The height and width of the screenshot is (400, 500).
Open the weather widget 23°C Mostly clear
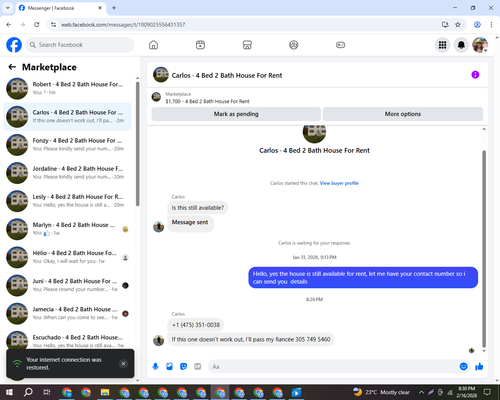382,392
